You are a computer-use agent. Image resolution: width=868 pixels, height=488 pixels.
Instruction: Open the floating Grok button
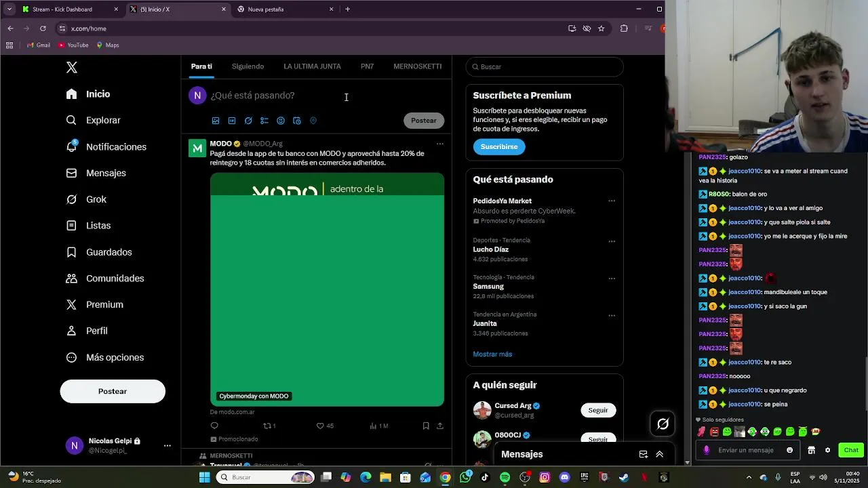[663, 424]
